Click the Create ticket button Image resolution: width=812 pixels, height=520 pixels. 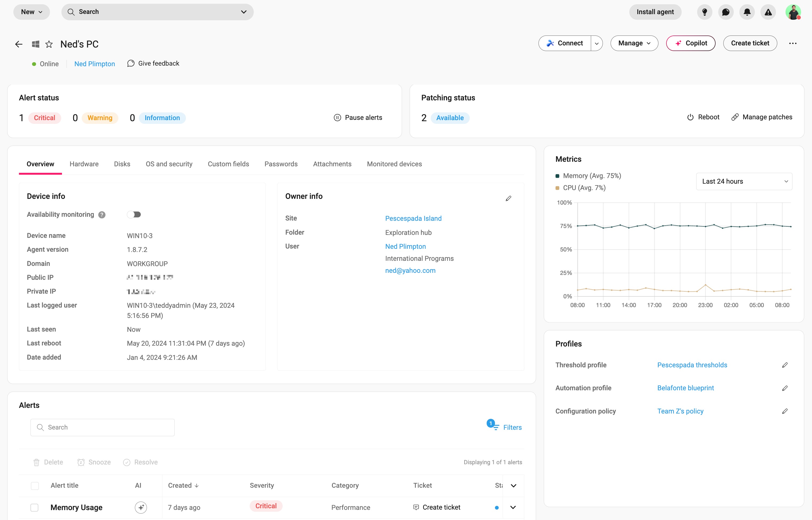(750, 43)
